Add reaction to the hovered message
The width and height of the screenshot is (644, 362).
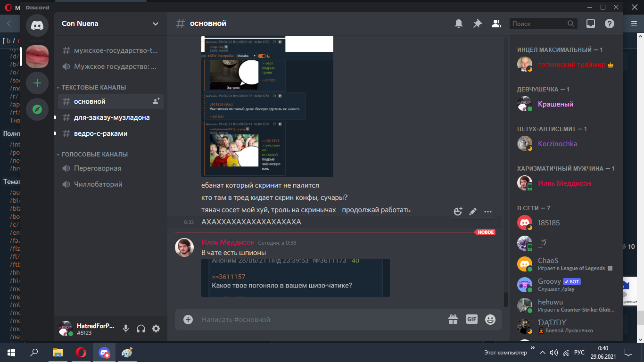pyautogui.click(x=458, y=212)
